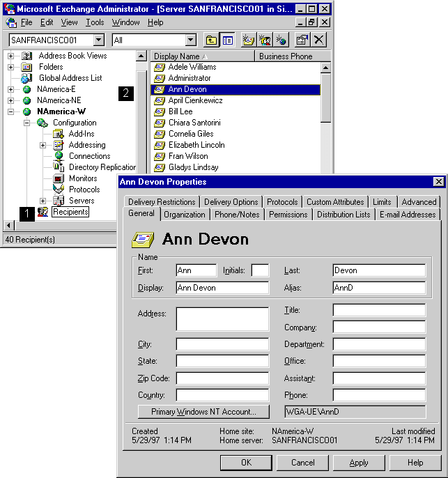Click the Cancel button
This screenshot has width=448, height=478.
coord(302,463)
